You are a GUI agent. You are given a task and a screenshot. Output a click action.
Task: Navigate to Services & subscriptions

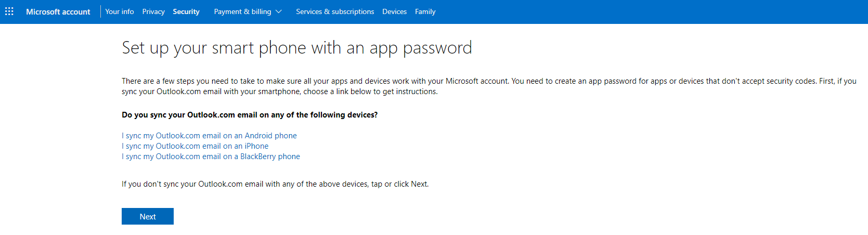335,11
